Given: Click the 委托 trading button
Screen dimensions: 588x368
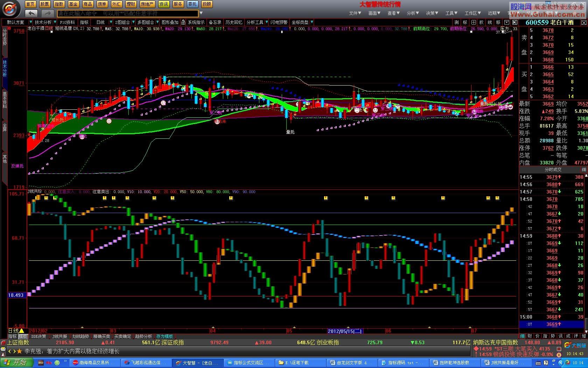Looking at the screenshot, I should pos(192,4).
